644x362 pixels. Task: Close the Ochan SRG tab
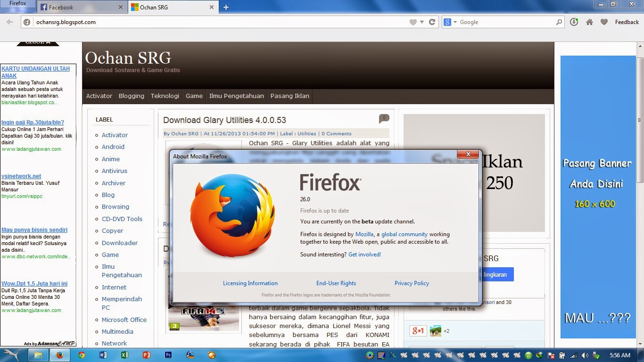[x=212, y=7]
